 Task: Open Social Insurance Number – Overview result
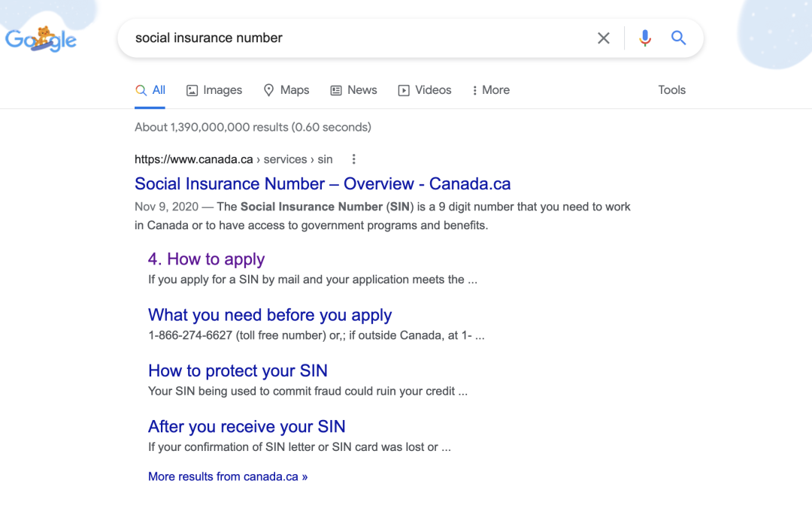323,184
